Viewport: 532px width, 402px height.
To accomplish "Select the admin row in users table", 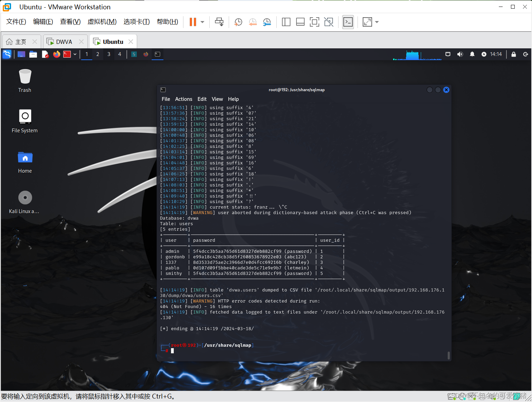I will click(x=252, y=251).
